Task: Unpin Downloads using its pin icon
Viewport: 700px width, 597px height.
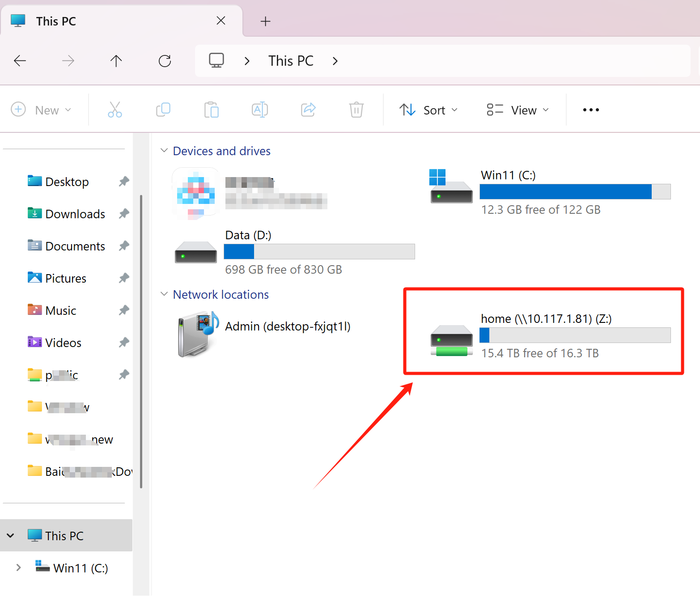Action: coord(124,214)
